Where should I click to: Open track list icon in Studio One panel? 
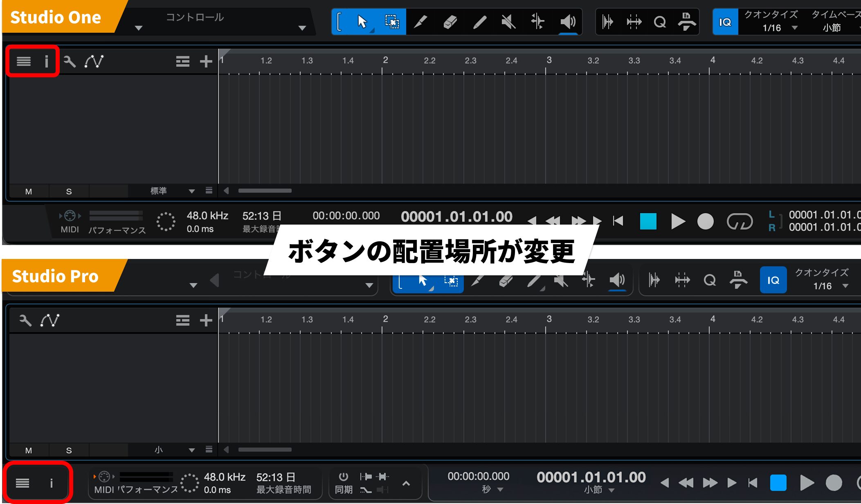24,61
